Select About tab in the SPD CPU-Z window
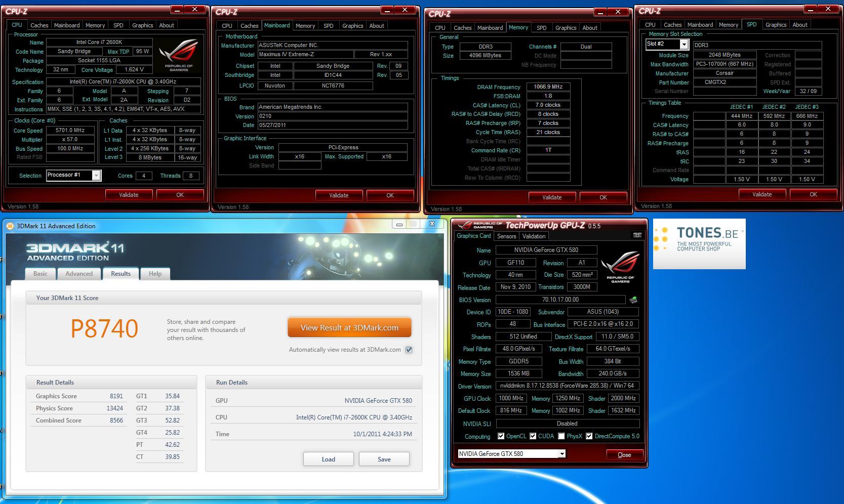 click(800, 25)
